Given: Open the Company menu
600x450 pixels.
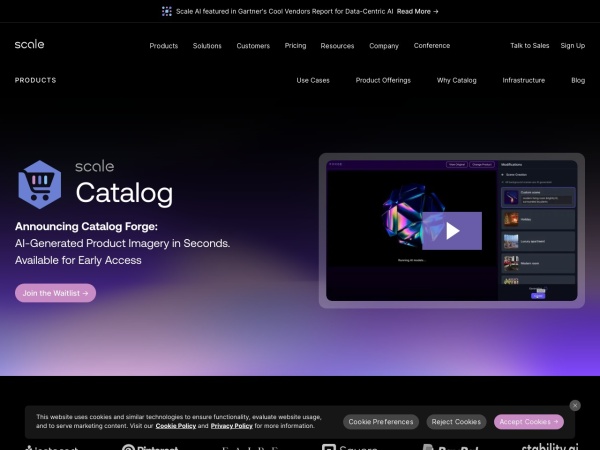Looking at the screenshot, I should click(383, 46).
